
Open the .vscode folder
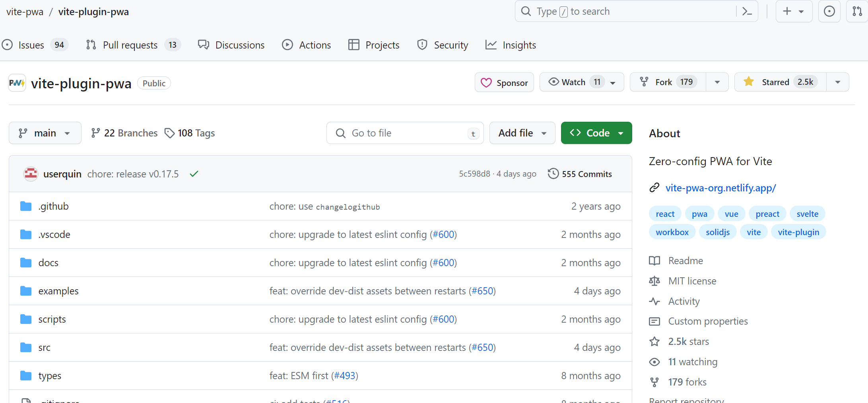coord(54,234)
